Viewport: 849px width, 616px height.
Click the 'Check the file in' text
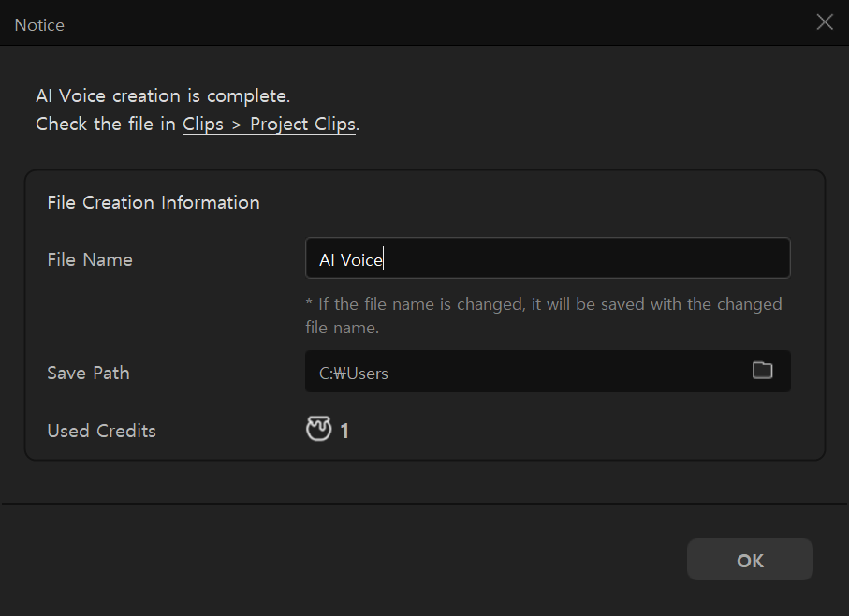tap(106, 125)
